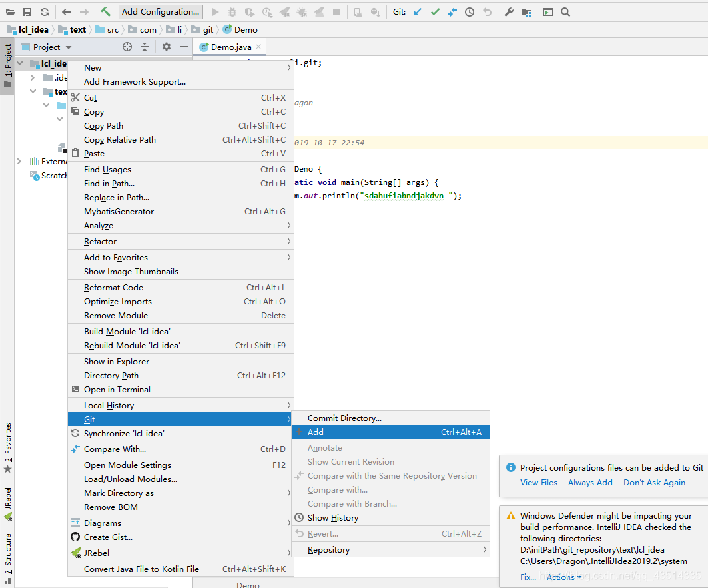Click the Search Everywhere magnifier icon
The width and height of the screenshot is (708, 588).
(565, 12)
